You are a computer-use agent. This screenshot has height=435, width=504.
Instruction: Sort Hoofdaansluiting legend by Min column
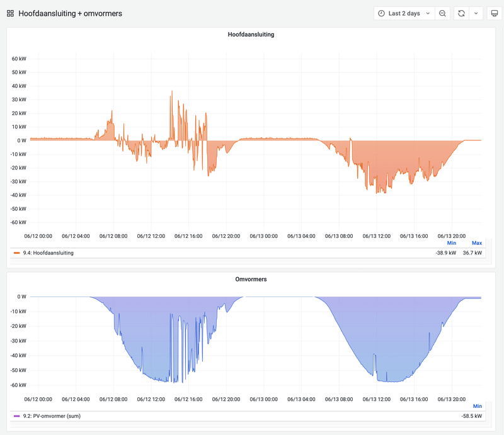[452, 243]
